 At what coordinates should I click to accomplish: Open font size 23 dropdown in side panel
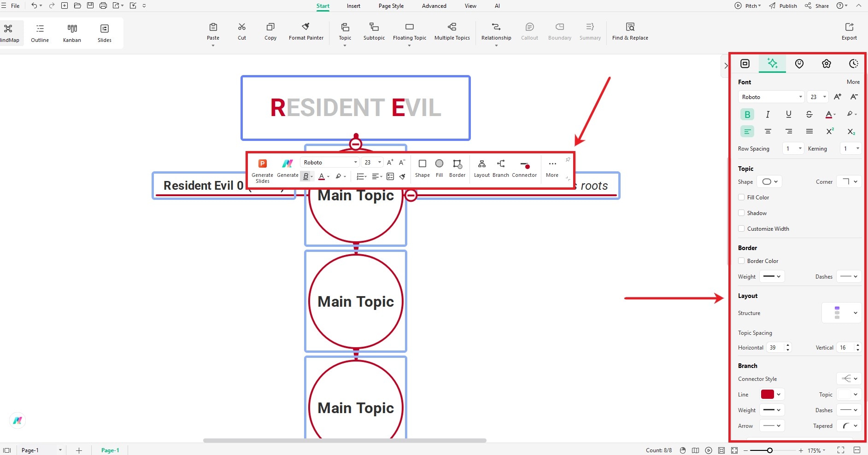(818, 97)
